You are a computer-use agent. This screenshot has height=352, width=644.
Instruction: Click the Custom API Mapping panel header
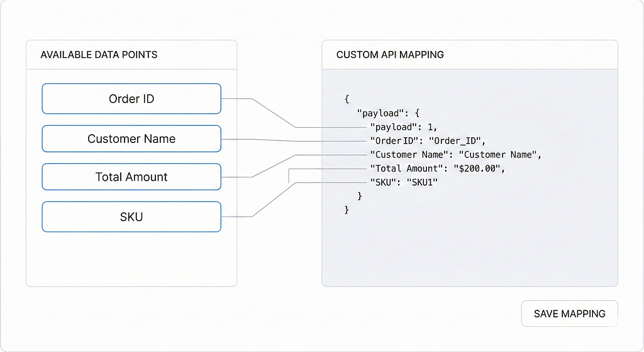click(390, 55)
